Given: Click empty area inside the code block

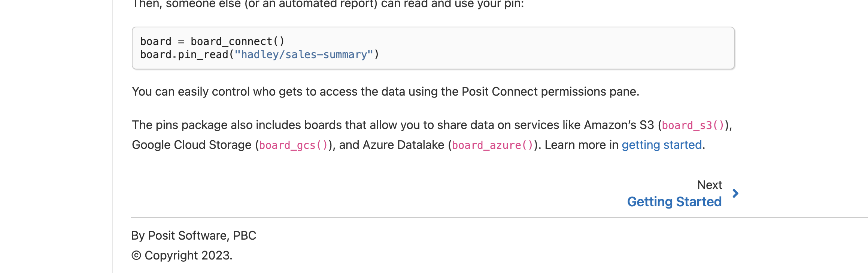Looking at the screenshot, I should coord(554,48).
